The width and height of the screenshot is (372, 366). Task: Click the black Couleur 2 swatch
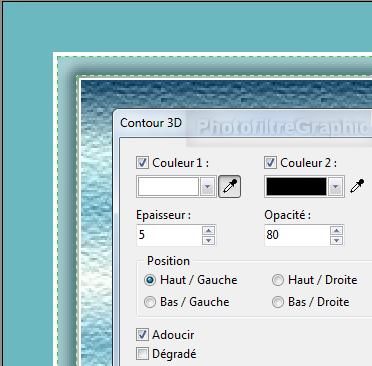(296, 187)
